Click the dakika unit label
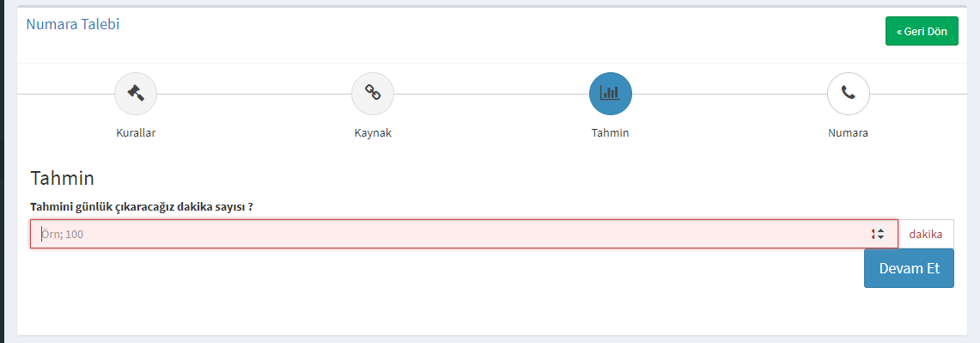 926,234
